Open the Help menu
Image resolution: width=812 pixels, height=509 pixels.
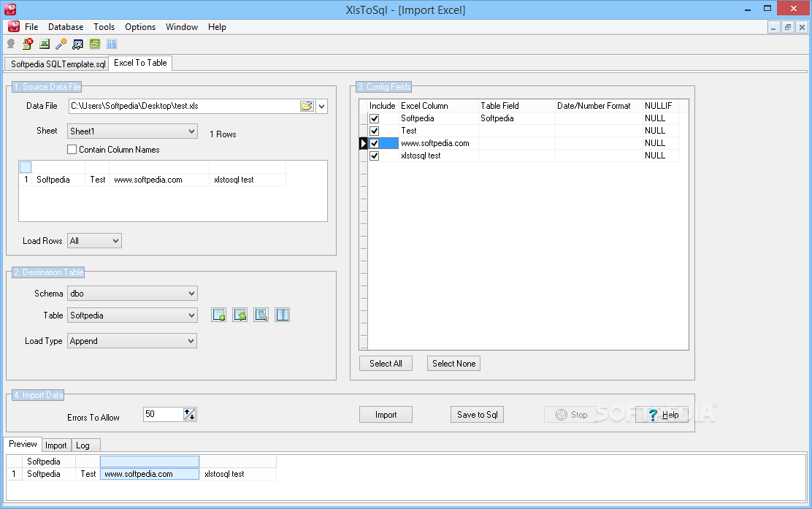click(217, 27)
